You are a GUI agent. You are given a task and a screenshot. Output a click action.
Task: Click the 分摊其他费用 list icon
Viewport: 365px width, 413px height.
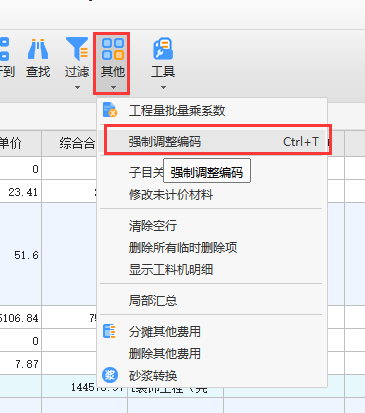(109, 331)
